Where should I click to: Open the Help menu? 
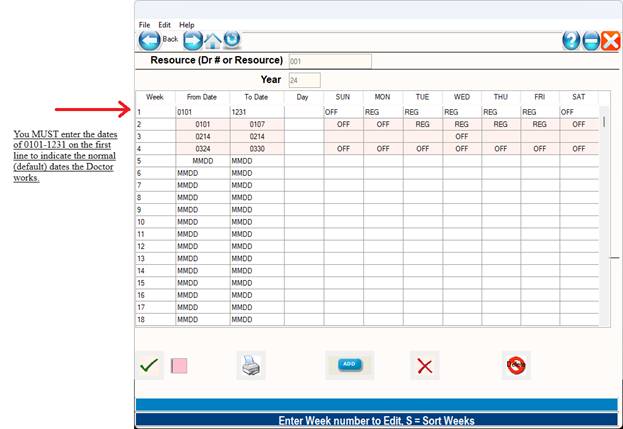(x=187, y=24)
